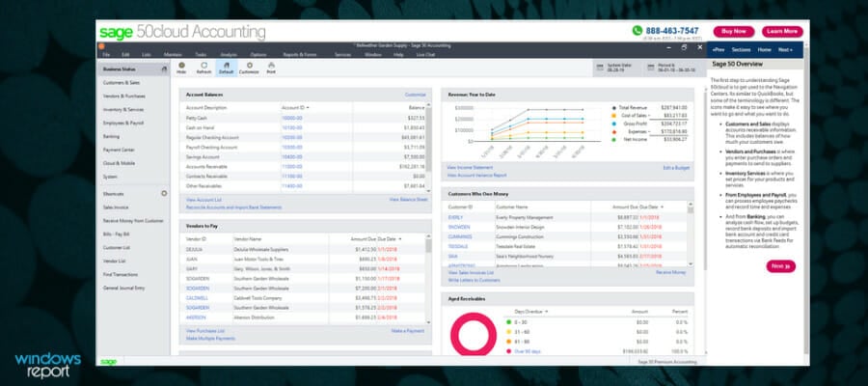Open the Edit menu

[x=125, y=54]
